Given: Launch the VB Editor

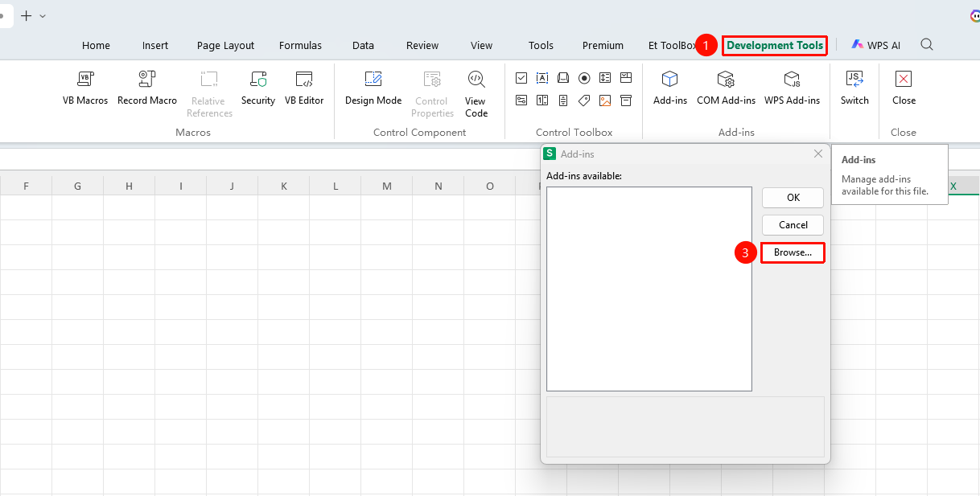Looking at the screenshot, I should click(x=304, y=88).
